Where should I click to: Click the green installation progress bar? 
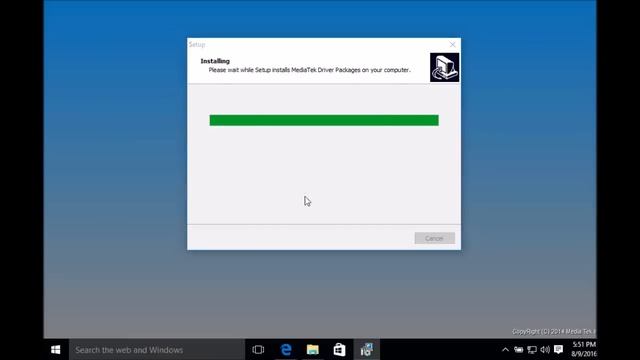click(x=324, y=120)
